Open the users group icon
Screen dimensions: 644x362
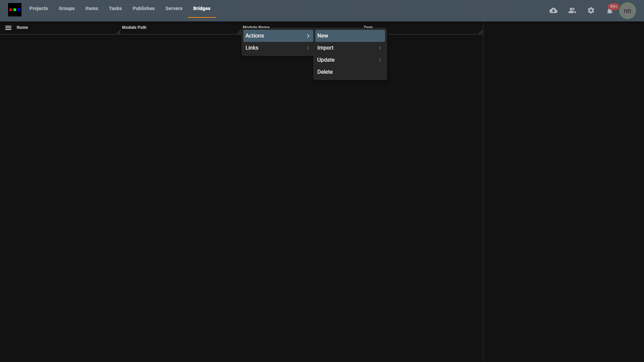[572, 11]
